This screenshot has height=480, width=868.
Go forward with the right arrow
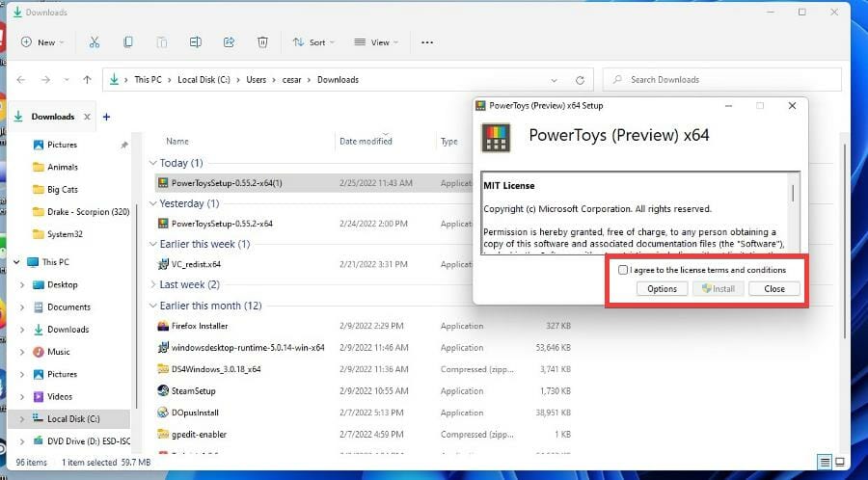coord(45,80)
